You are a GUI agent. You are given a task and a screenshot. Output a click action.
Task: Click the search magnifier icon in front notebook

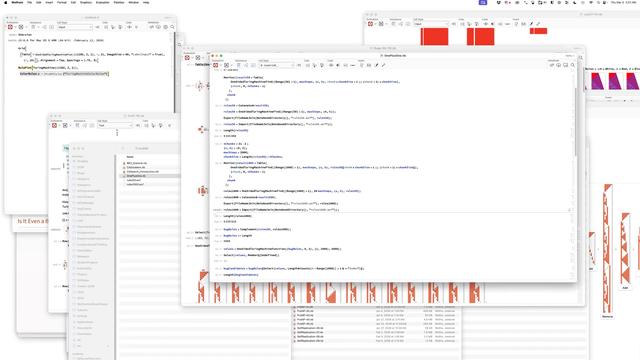(x=573, y=65)
